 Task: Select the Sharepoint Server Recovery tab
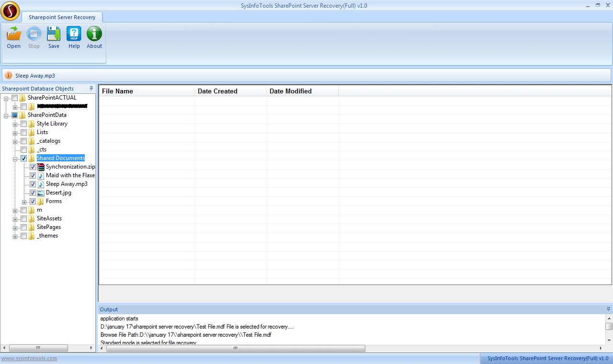[x=62, y=17]
